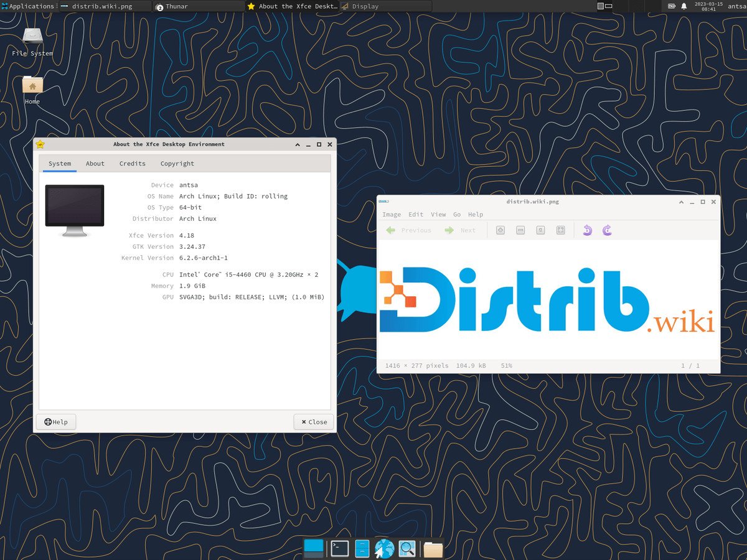Launch File Manager cabinet icon in dock

point(362,548)
